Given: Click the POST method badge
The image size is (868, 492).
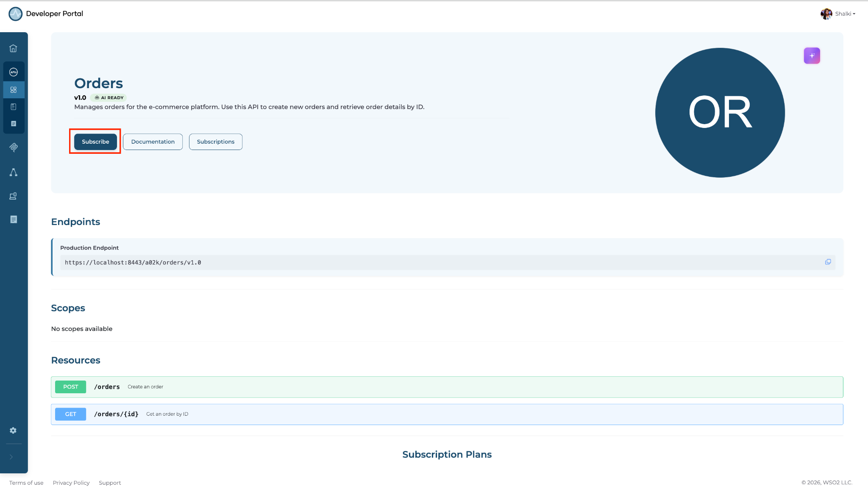Looking at the screenshot, I should pyautogui.click(x=71, y=387).
